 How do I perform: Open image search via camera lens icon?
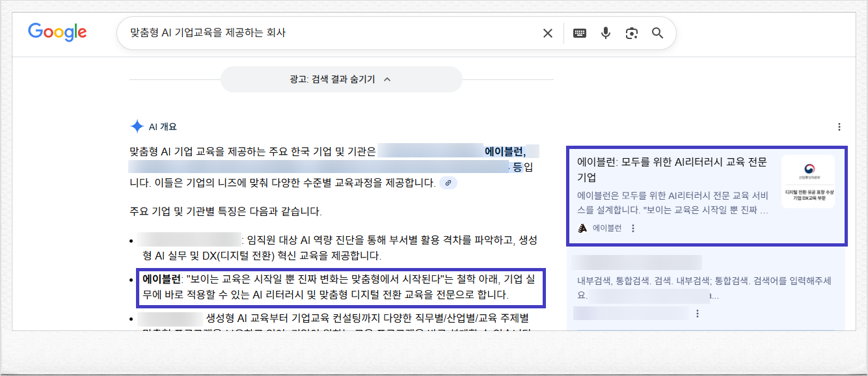[631, 33]
